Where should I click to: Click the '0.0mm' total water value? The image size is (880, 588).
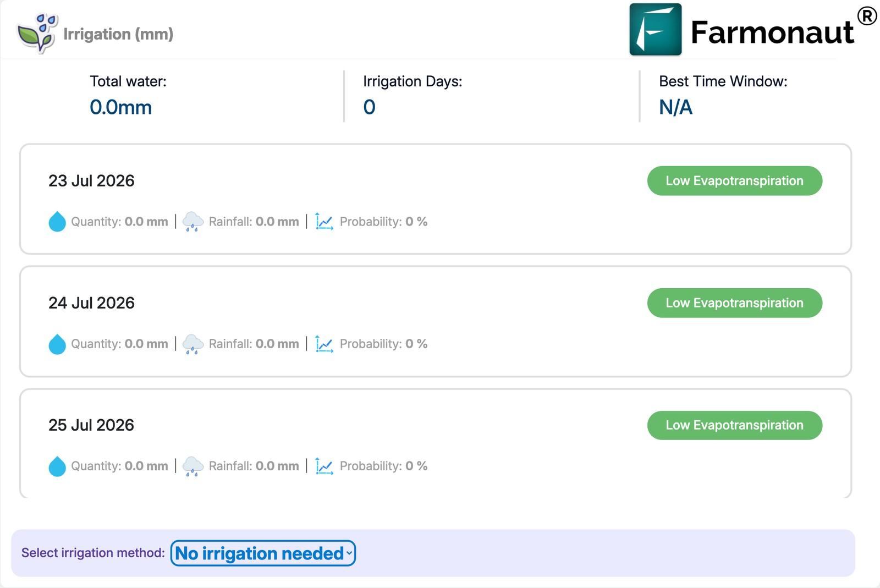click(x=120, y=107)
